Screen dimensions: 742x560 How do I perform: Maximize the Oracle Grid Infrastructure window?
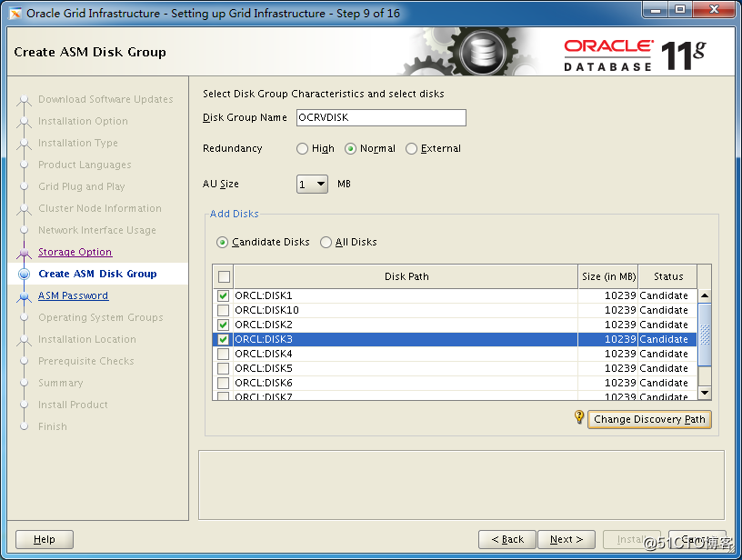click(680, 10)
